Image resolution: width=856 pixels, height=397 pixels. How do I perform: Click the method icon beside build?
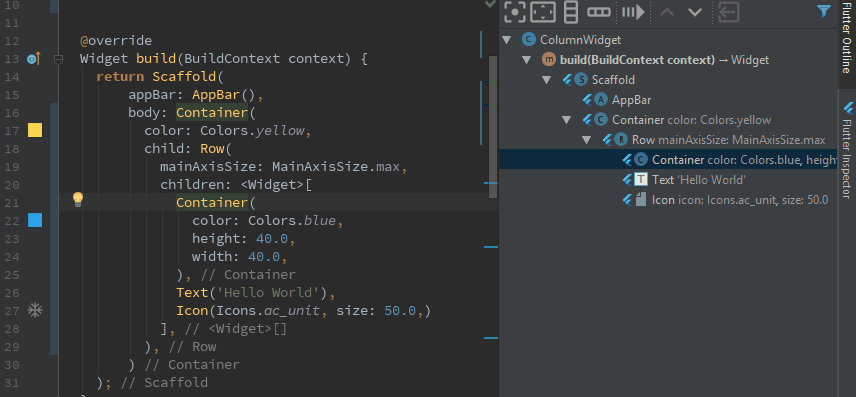point(548,60)
